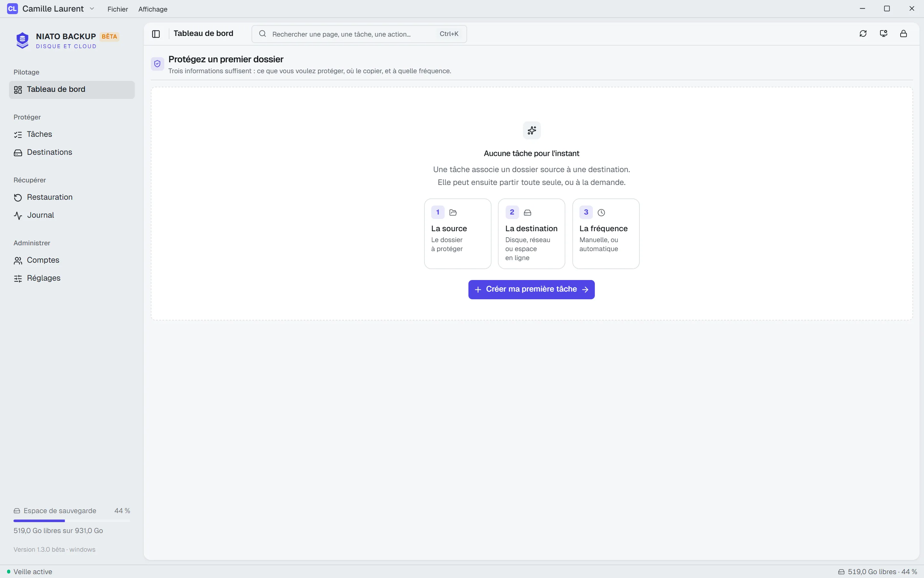924x578 pixels.
Task: Click the Aucune tâche pour l'instant heading
Action: point(532,154)
